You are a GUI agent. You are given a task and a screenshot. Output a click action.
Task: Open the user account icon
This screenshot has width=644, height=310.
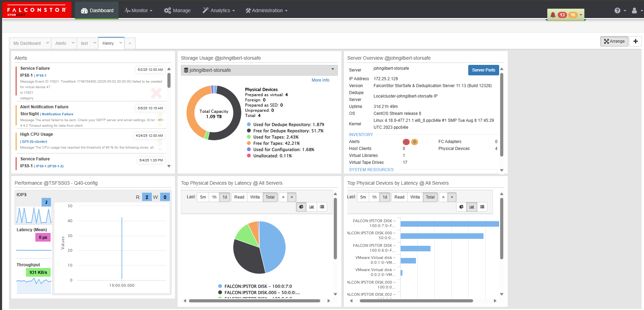click(634, 10)
